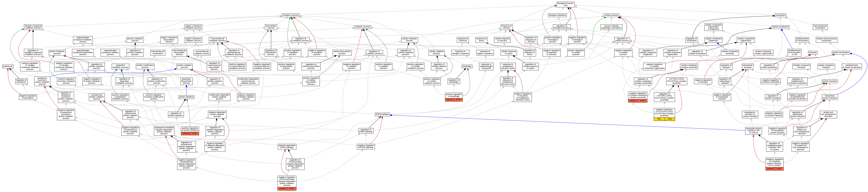Image resolution: width=868 pixels, height=192 pixels.
Task: Select the 'protein lipidation' node
Action: point(186,97)
